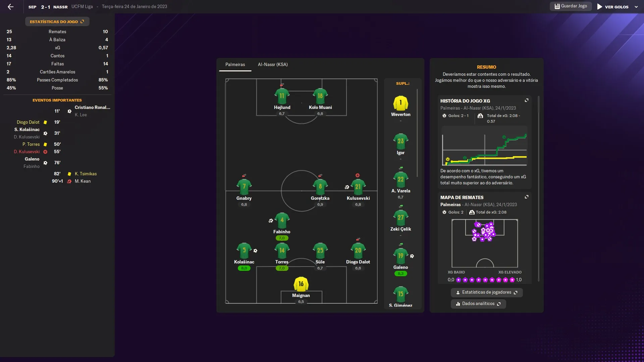Switch to the Palmeiras tab
This screenshot has width=644, height=362.
pyautogui.click(x=235, y=64)
